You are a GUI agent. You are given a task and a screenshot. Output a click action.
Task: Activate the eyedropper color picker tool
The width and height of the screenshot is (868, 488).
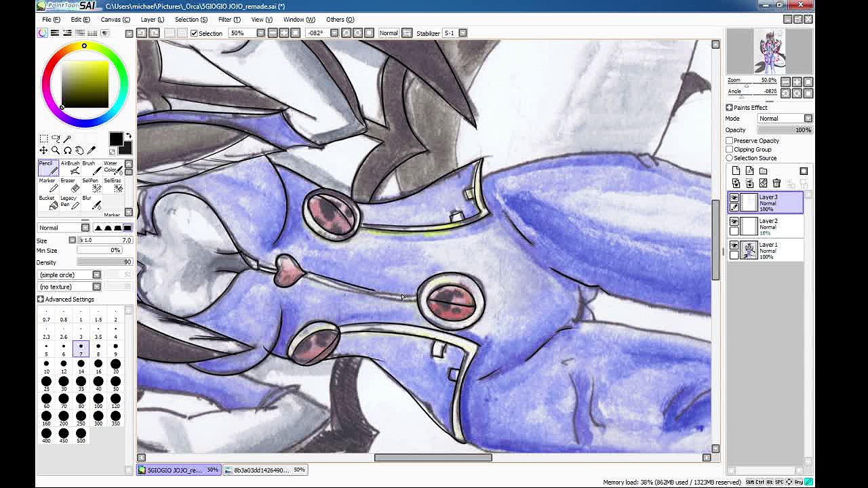tap(92, 150)
